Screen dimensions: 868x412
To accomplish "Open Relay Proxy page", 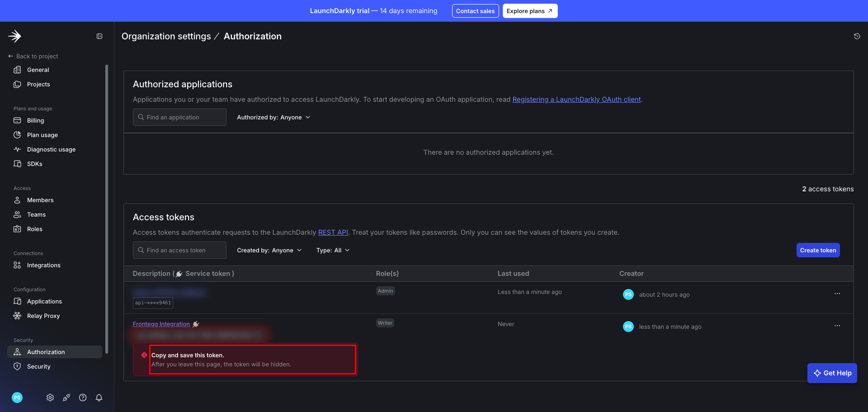I will point(55,316).
